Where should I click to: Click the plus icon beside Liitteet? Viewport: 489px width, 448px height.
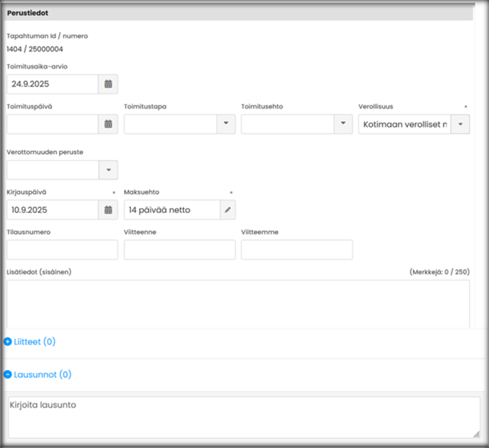click(8, 341)
